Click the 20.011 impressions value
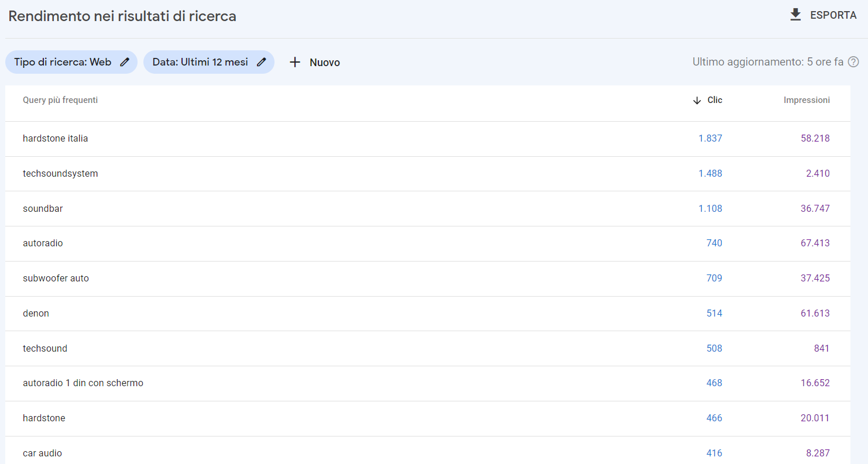 pos(815,418)
